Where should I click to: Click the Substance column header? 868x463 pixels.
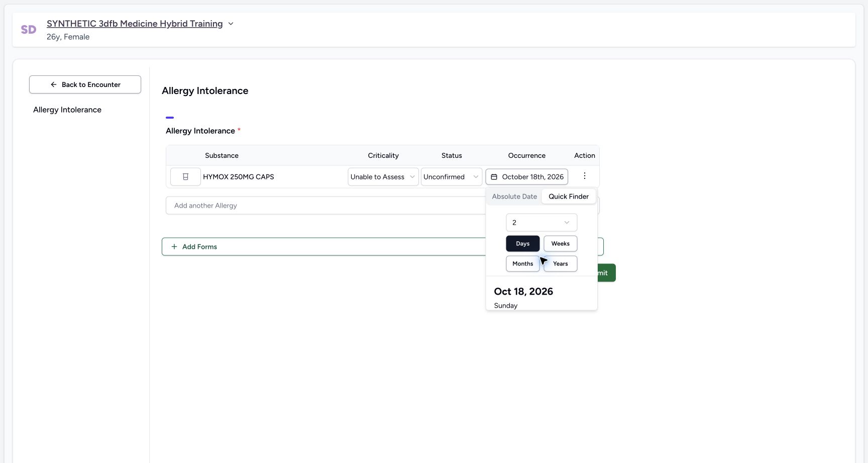click(222, 156)
